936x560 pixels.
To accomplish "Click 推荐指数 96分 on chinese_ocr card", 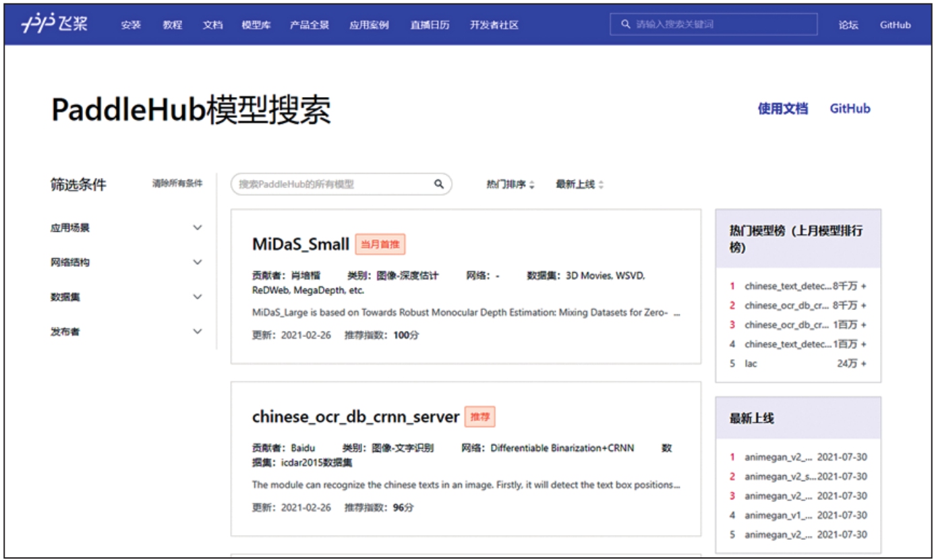I will pos(379,507).
